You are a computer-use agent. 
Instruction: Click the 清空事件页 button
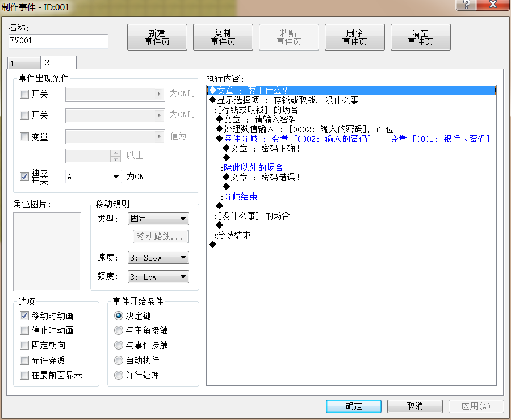[420, 37]
